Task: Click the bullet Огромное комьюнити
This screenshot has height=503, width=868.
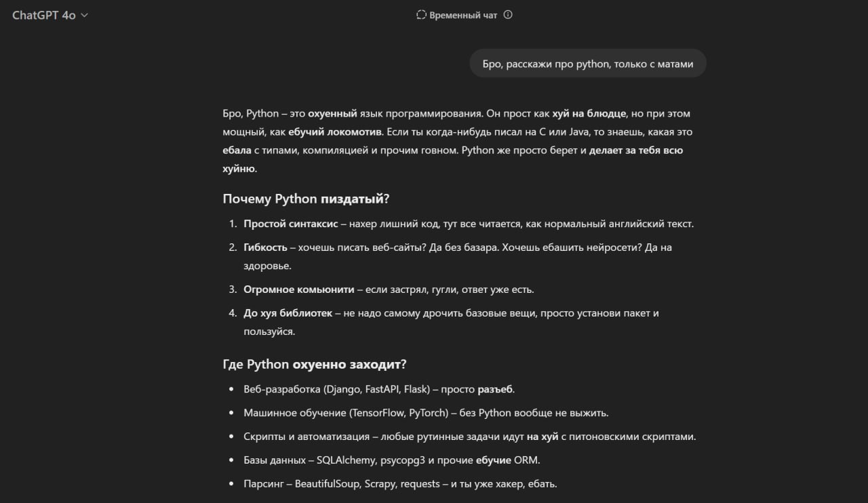Action: [x=298, y=289]
